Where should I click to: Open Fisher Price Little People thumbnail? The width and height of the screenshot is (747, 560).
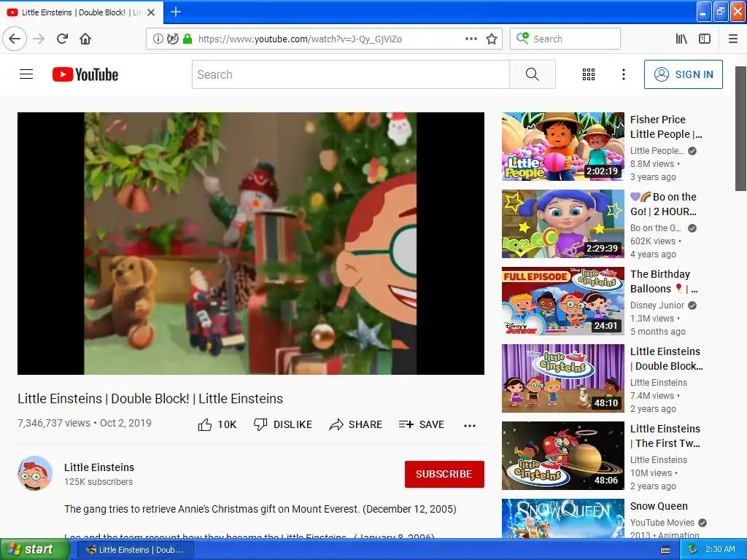point(563,147)
